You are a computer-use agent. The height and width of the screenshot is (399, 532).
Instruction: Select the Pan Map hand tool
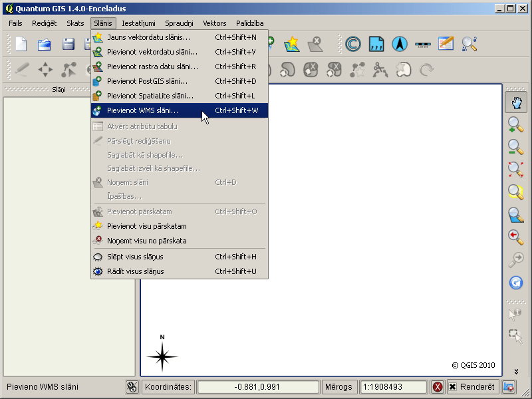point(516,102)
